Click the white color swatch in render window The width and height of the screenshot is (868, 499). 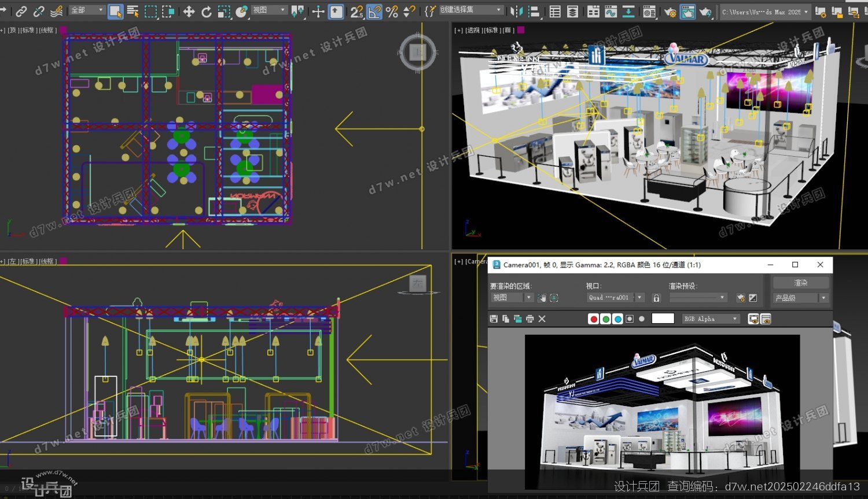click(663, 318)
